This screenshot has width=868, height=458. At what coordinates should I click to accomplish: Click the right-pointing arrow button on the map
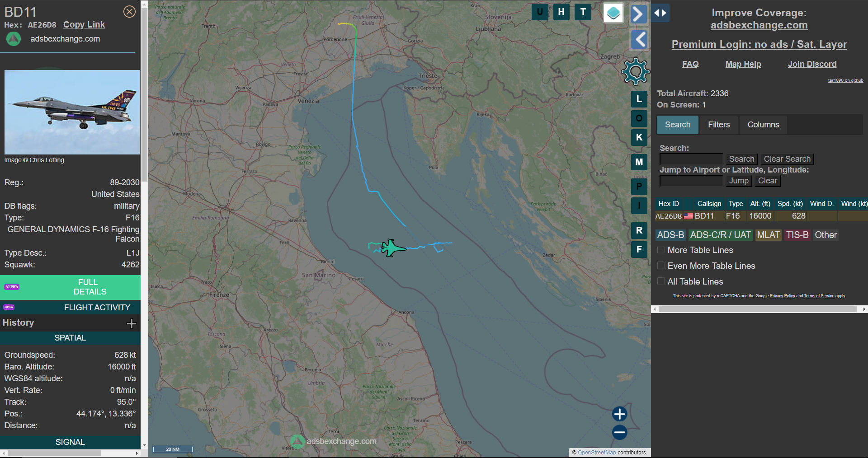coord(638,14)
